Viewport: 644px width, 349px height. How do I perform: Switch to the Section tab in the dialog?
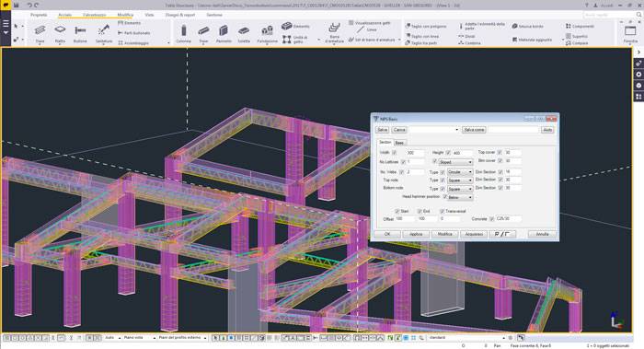pyautogui.click(x=385, y=142)
